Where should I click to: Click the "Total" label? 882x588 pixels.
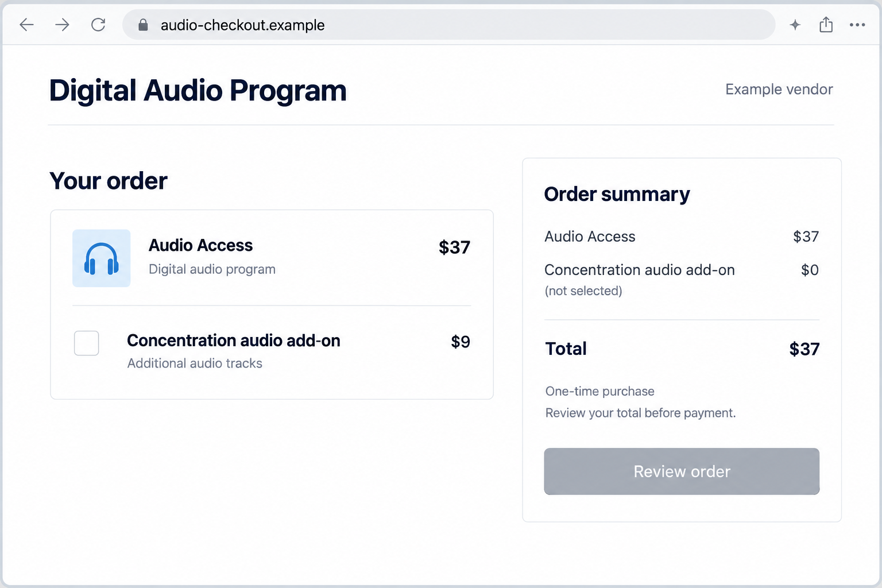click(566, 349)
